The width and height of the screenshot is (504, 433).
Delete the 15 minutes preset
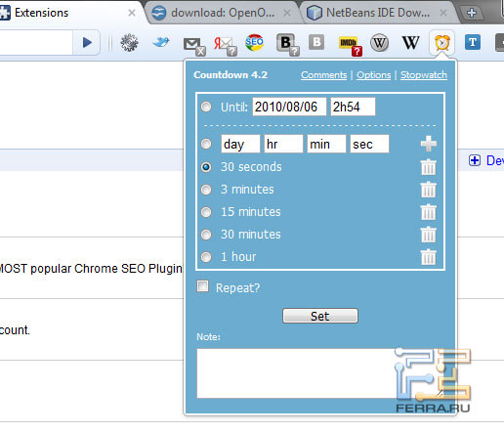[429, 212]
